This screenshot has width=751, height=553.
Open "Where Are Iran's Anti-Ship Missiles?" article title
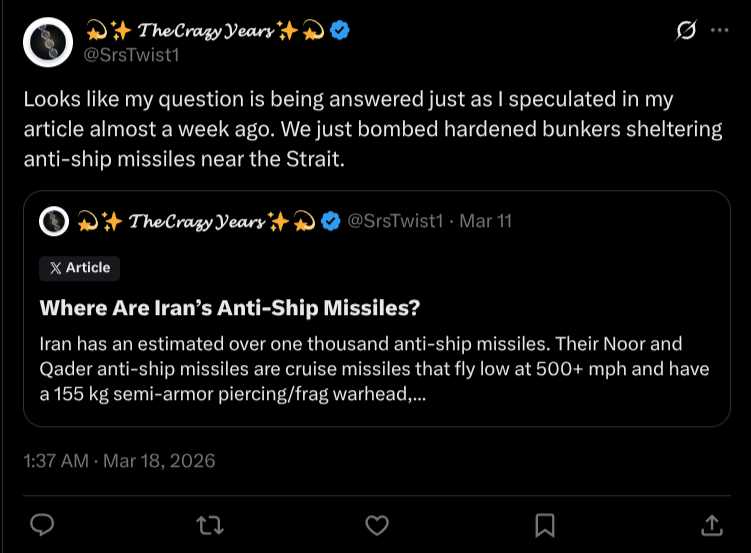[x=228, y=307]
